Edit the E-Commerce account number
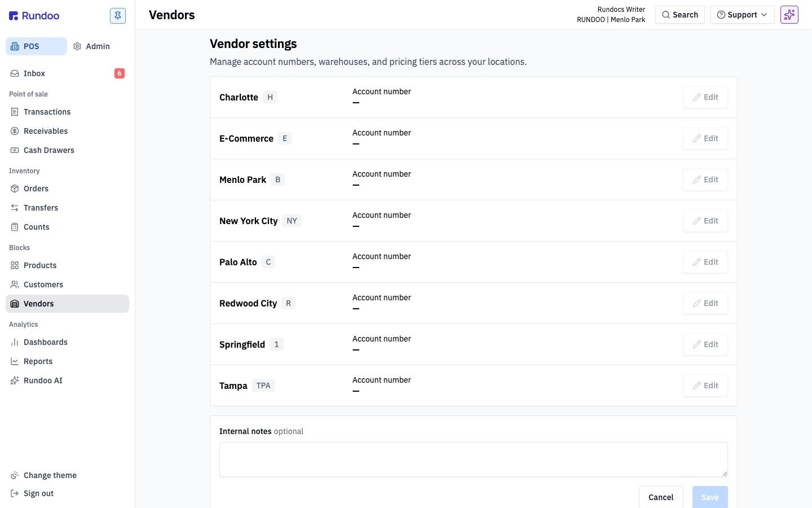 click(705, 138)
